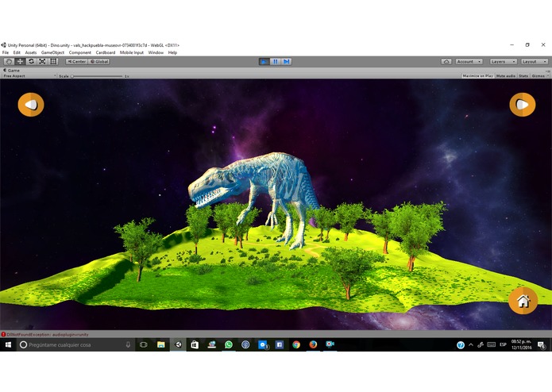
Task: Open Windows Store from taskbar
Action: (195, 345)
